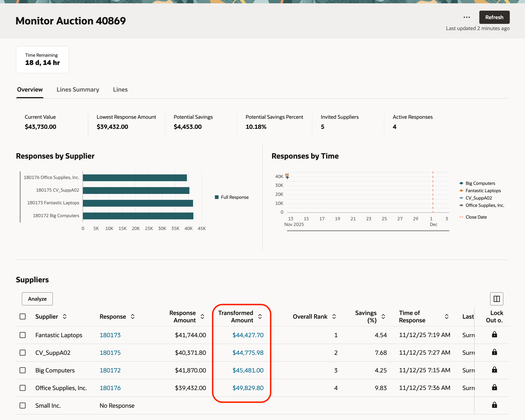Click the Full Response legend marker

coord(217,197)
